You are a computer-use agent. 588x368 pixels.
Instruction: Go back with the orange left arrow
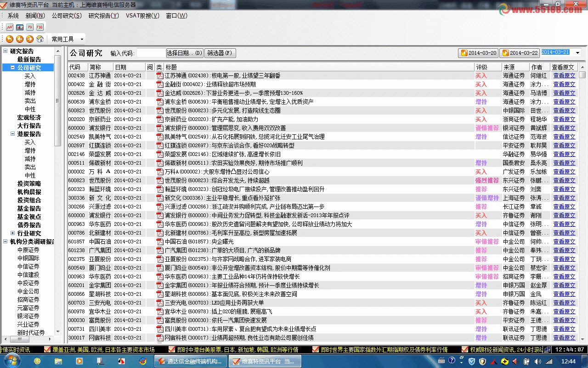(x=20, y=39)
